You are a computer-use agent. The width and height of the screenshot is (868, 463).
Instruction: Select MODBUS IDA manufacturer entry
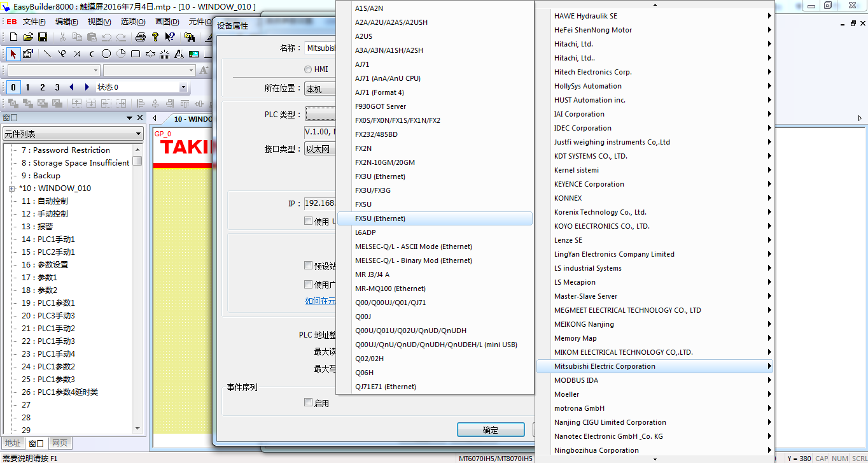pos(576,380)
